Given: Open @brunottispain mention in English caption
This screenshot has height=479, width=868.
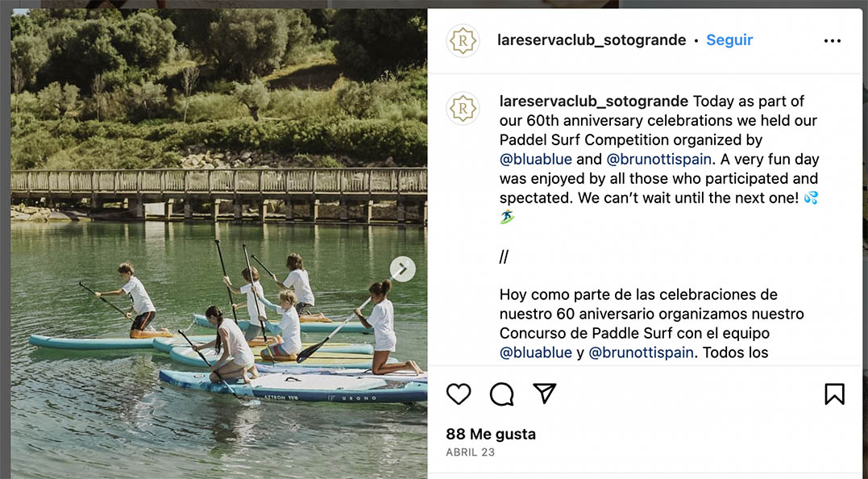Looking at the screenshot, I should point(658,160).
